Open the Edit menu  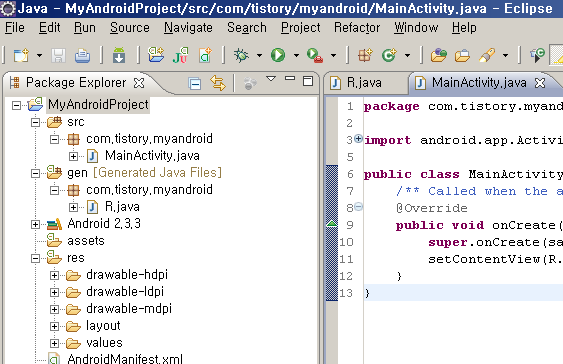click(50, 28)
